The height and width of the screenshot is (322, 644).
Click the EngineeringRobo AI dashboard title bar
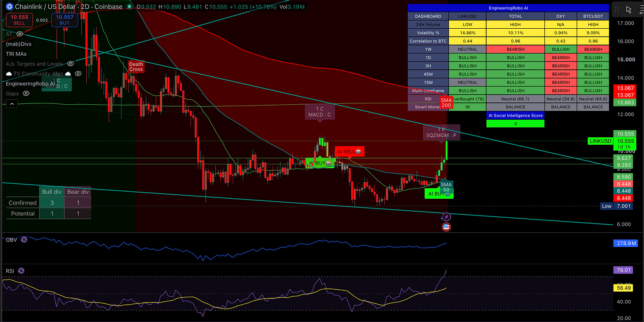(508, 8)
